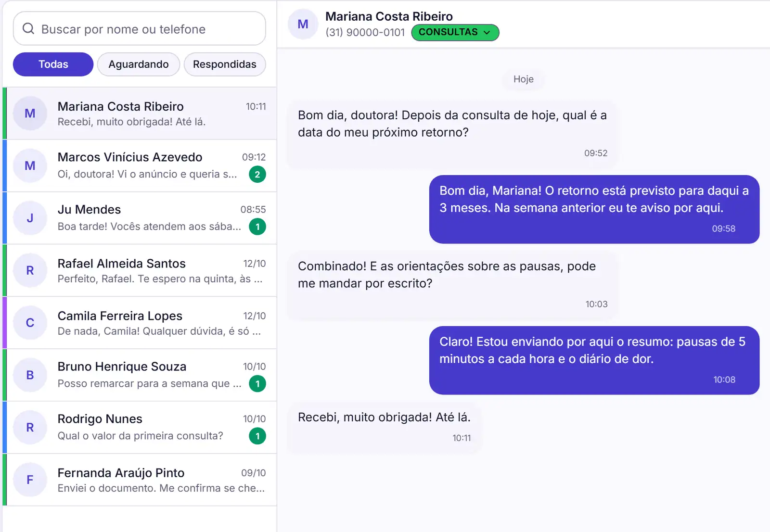770x532 pixels.
Task: Click Camila Ferreira Lopes avatar C
Action: 30,323
